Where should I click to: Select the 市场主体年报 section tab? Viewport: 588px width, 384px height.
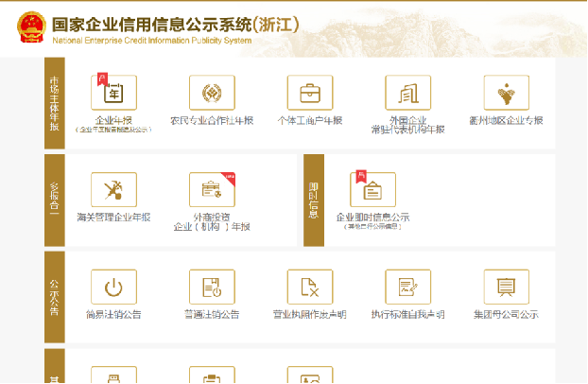click(54, 102)
